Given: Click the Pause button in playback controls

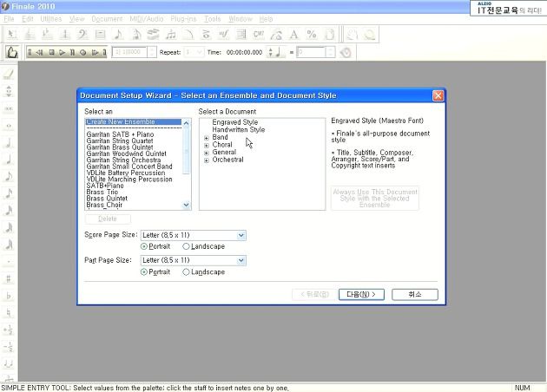Looking at the screenshot, I should coord(72,53).
